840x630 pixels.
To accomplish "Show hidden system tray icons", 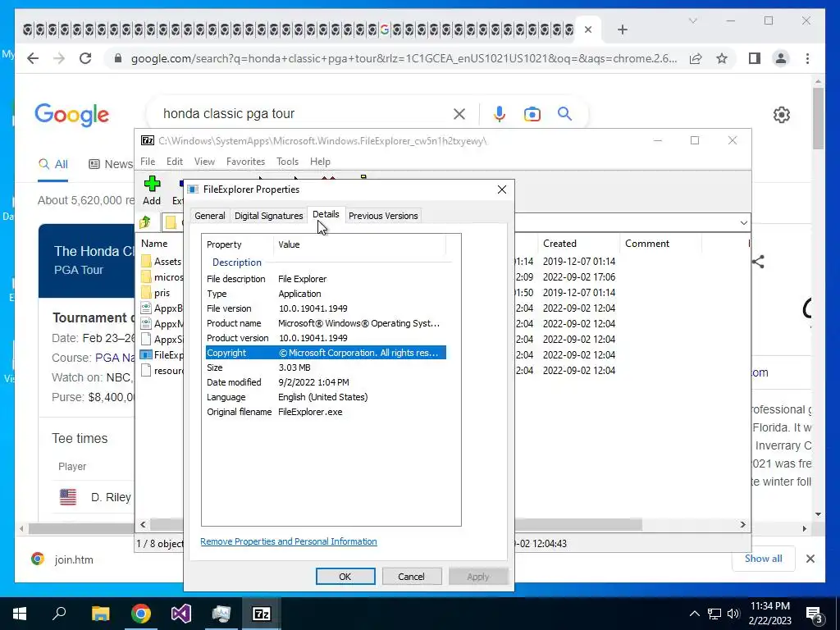I will 694,614.
